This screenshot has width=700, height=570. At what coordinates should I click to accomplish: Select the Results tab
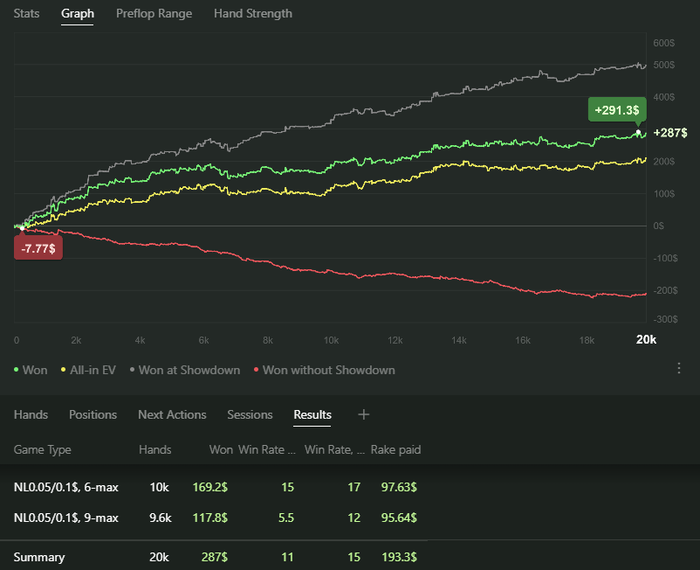pyautogui.click(x=312, y=415)
